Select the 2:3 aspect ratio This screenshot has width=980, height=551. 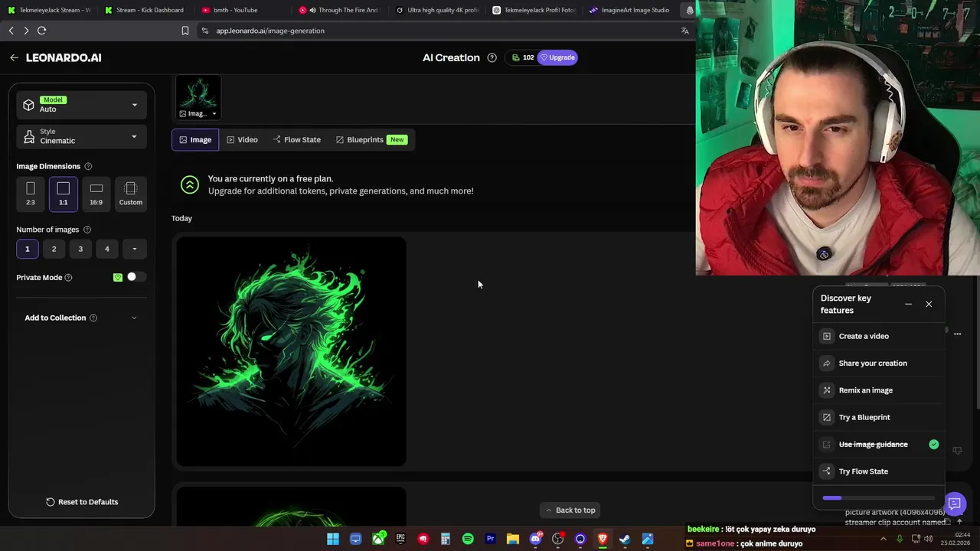click(31, 194)
